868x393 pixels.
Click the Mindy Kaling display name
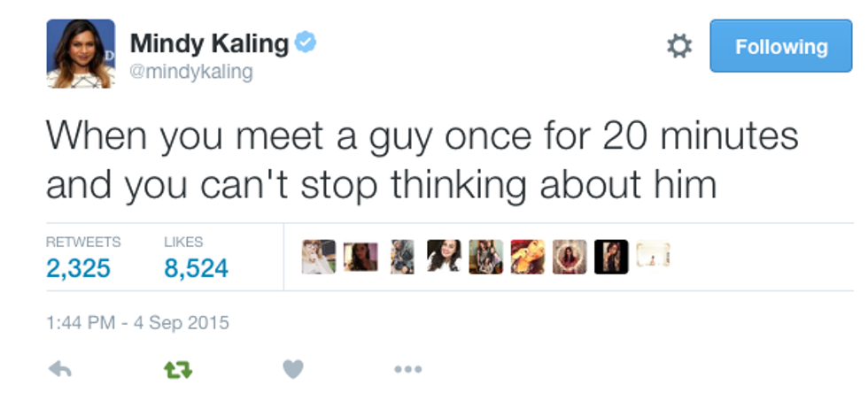(x=209, y=42)
